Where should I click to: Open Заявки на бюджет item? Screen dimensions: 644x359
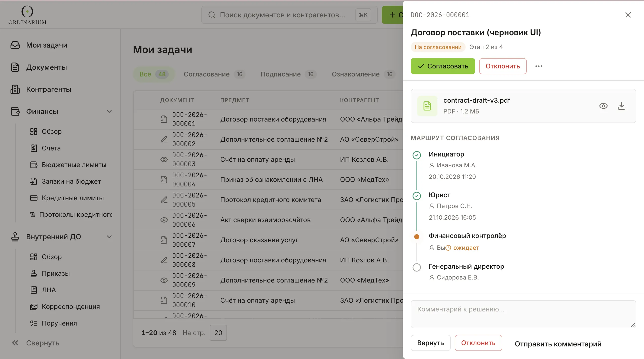click(65, 181)
